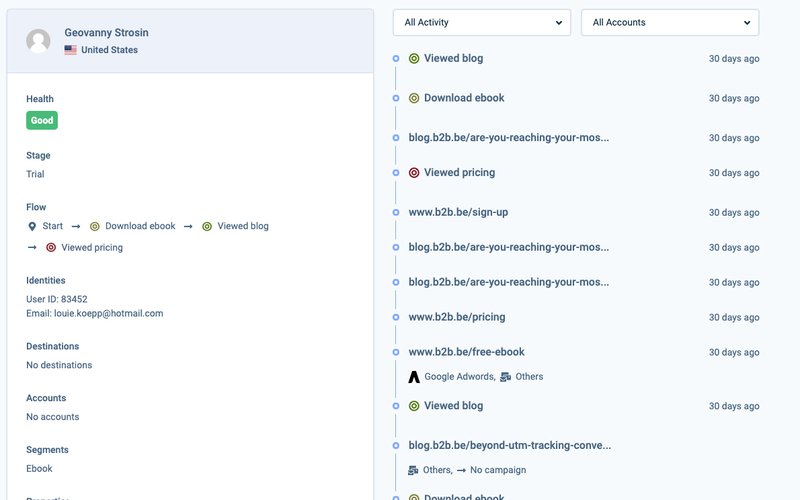The image size is (800, 500).
Task: Open the All Accounts dropdown
Action: (x=669, y=22)
